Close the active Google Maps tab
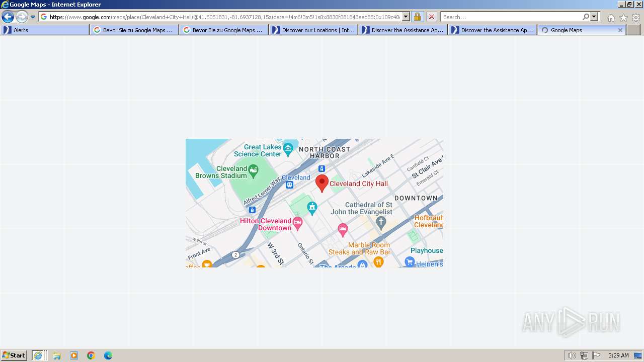This screenshot has height=362, width=644. 620,30
